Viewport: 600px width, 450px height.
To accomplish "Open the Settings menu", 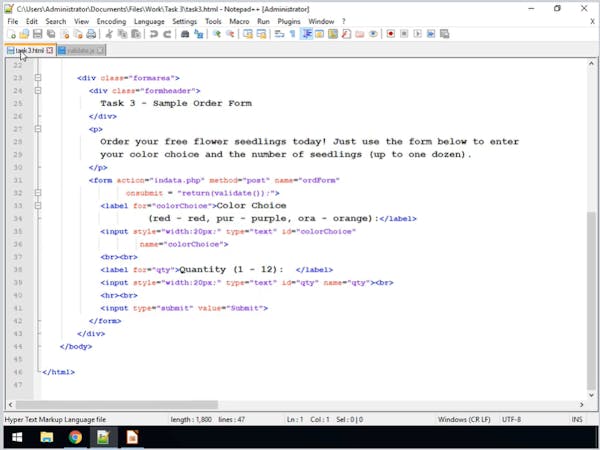I will click(x=184, y=21).
